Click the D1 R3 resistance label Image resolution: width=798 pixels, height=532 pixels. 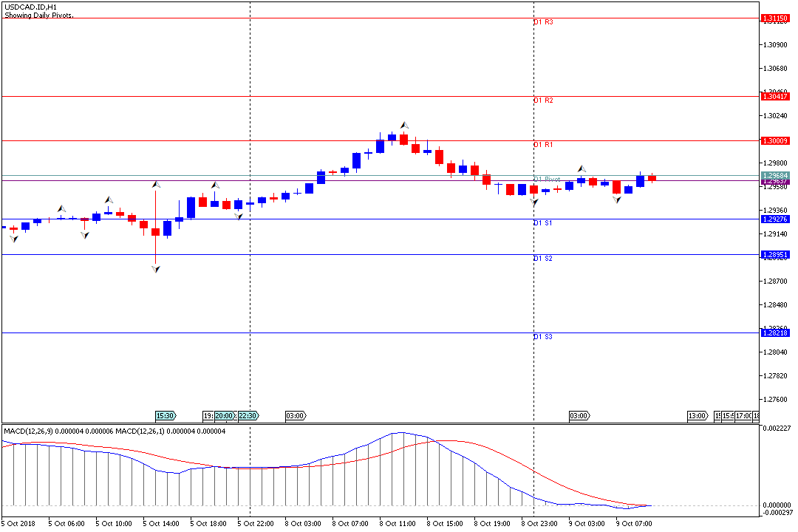(543, 23)
